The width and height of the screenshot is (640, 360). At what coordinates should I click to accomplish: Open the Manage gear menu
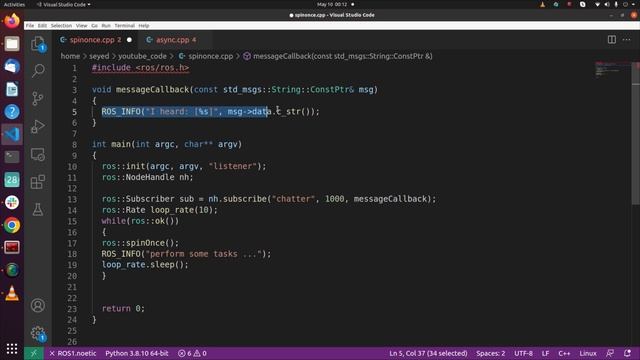pyautogui.click(x=38, y=333)
